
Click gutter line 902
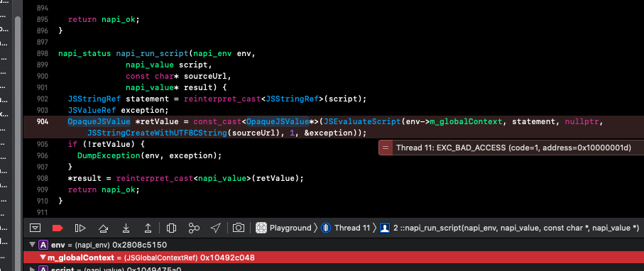point(42,99)
